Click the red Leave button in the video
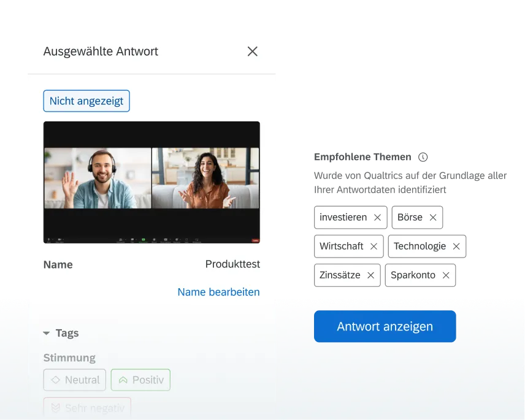 pos(255,239)
